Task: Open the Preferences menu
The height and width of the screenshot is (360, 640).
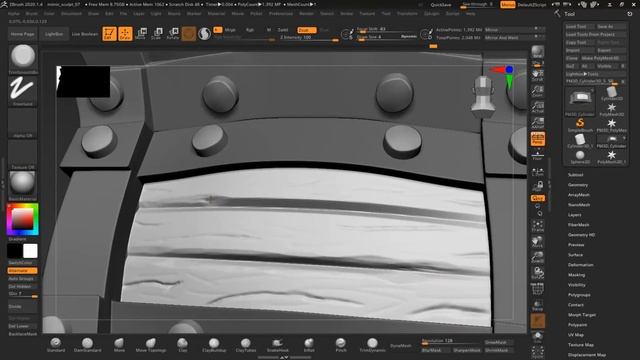Action: [x=281, y=13]
